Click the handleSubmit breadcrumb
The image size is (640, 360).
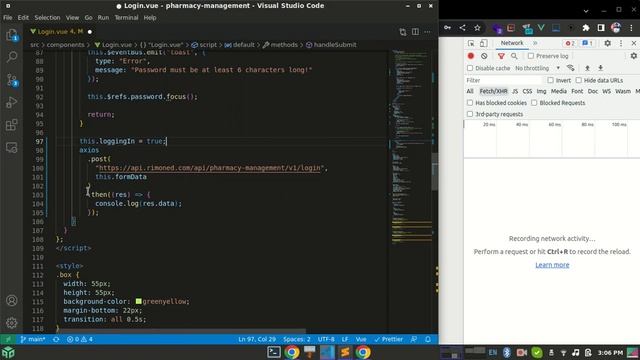(x=335, y=45)
